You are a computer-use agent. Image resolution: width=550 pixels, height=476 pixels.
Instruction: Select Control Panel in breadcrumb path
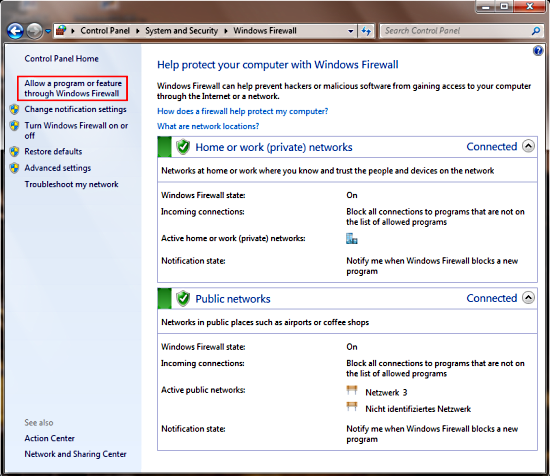click(105, 31)
